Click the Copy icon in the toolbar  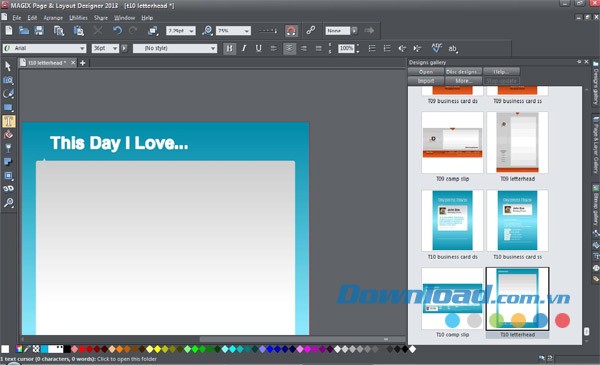tap(59, 31)
